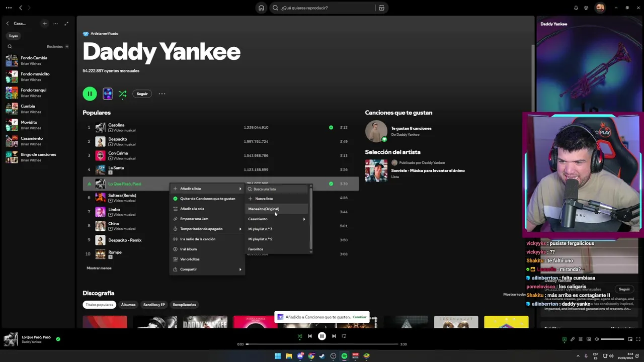The image size is (644, 362).
Task: Choose Nueva lista in the playlist submenu
Action: click(x=277, y=199)
